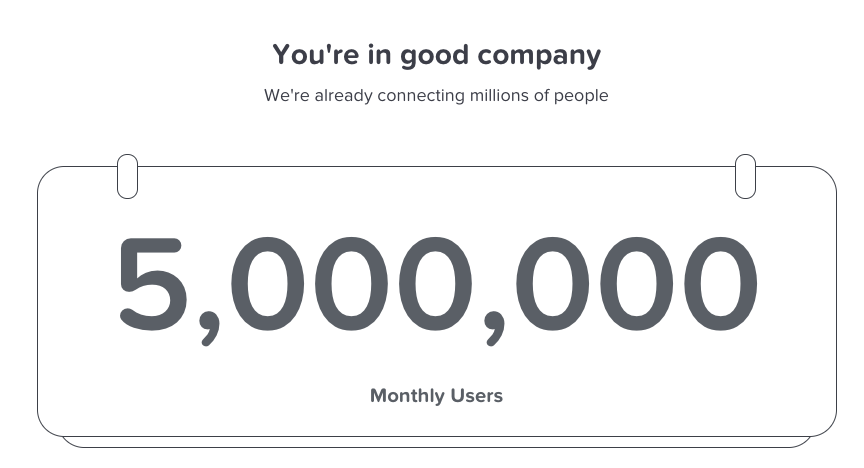Click the zero right after the second comma
The image size is (864, 468).
point(553,284)
